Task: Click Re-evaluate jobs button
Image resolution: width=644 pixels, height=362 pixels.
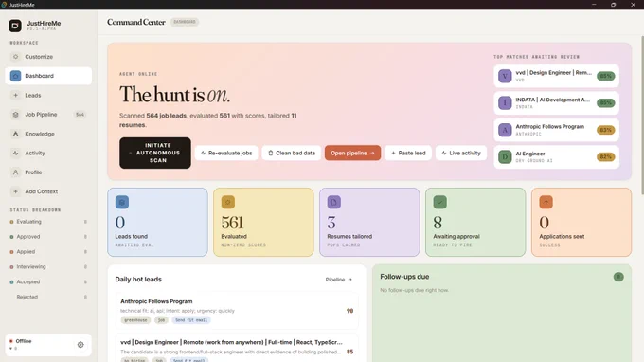Action: click(226, 153)
